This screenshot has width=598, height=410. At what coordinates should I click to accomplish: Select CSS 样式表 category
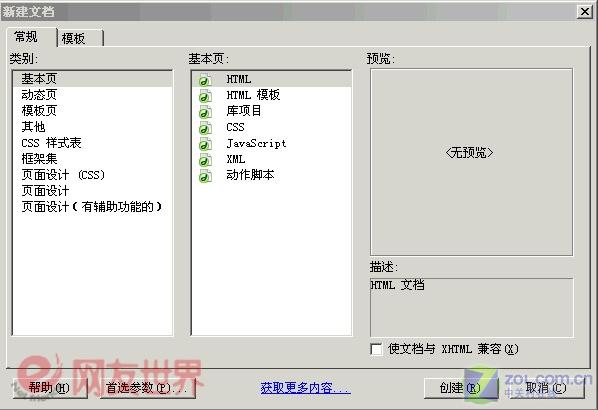[51, 143]
